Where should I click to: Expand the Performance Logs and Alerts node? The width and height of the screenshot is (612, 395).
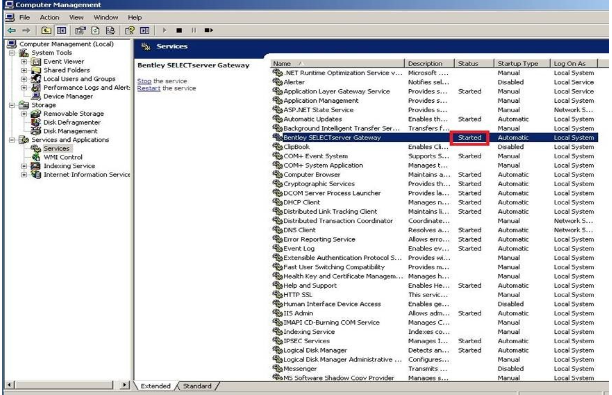[x=24, y=87]
